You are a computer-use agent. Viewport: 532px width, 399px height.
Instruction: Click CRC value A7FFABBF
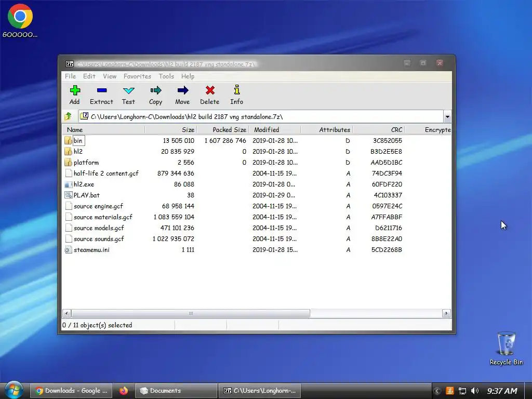[x=387, y=217]
